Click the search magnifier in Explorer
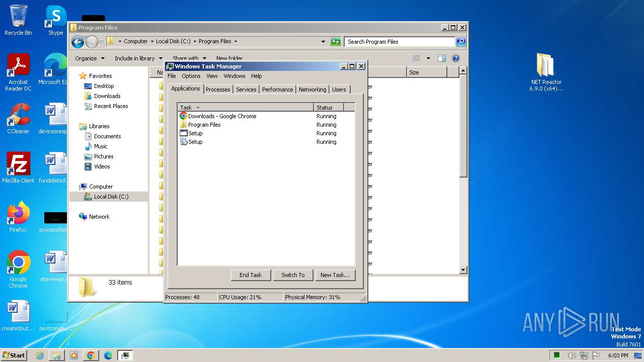Screen dimensions: 644x362 (461, 42)
